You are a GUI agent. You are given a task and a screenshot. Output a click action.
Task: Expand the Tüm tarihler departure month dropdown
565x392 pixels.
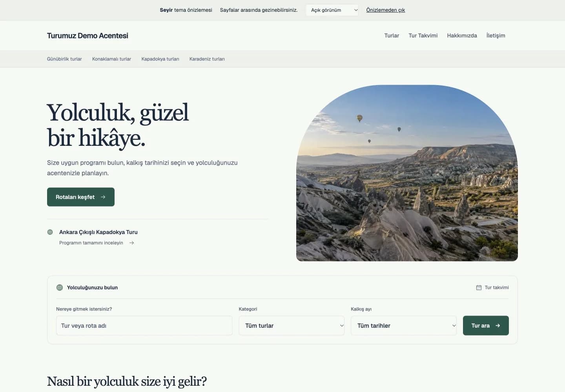tap(404, 325)
